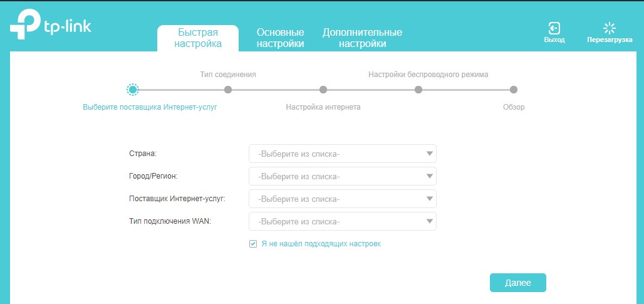644x304 pixels.
Task: Open the Быстрая настройка tab
Action: tap(198, 38)
